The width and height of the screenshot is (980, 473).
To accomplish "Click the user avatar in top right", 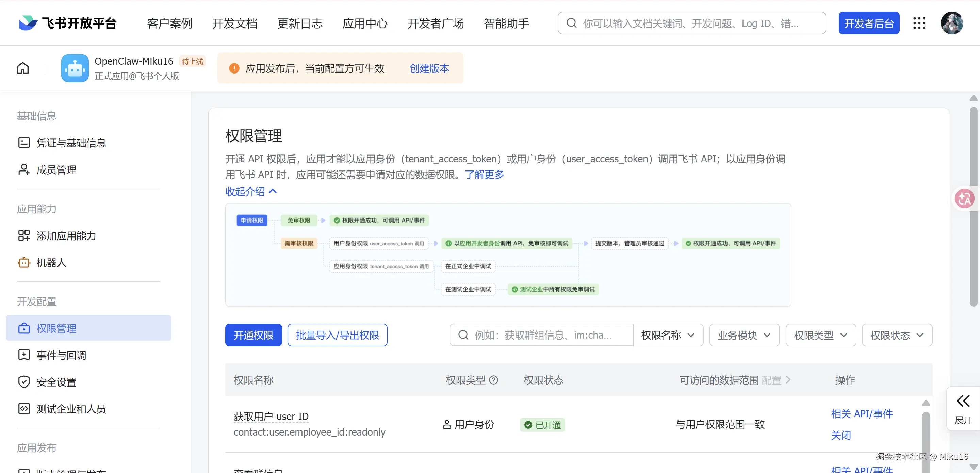I will tap(951, 23).
